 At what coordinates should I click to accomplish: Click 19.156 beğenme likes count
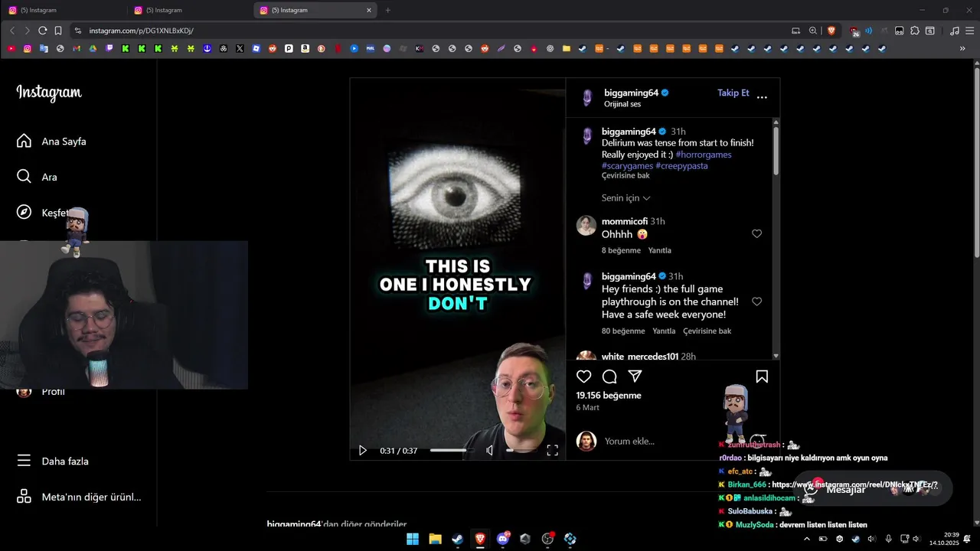609,396
